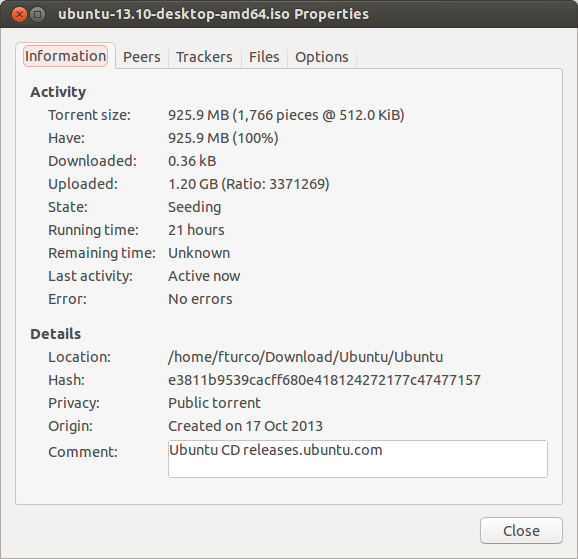
Task: Click the Close button
Action: (521, 531)
